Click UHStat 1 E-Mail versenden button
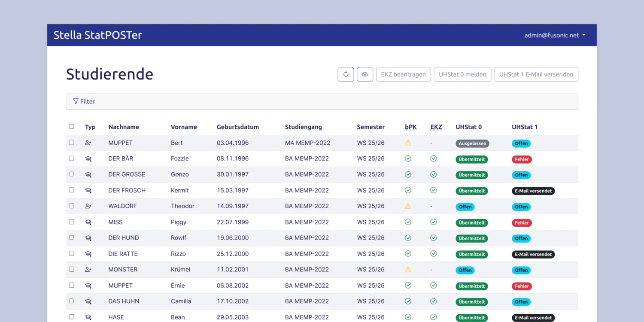644x322 pixels. (536, 74)
